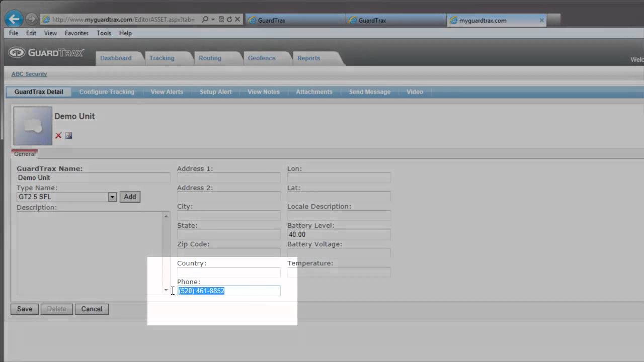Open the Video section
Viewport: 644px width, 362px height.
(415, 92)
